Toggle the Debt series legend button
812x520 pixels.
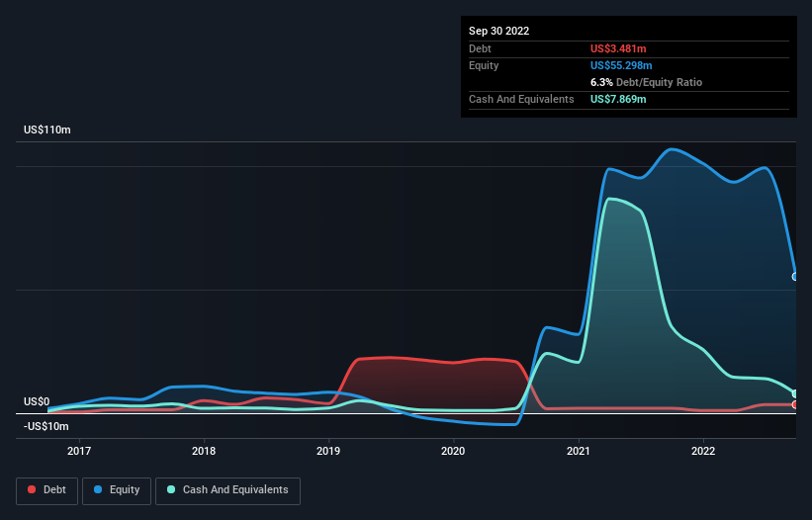(47, 490)
